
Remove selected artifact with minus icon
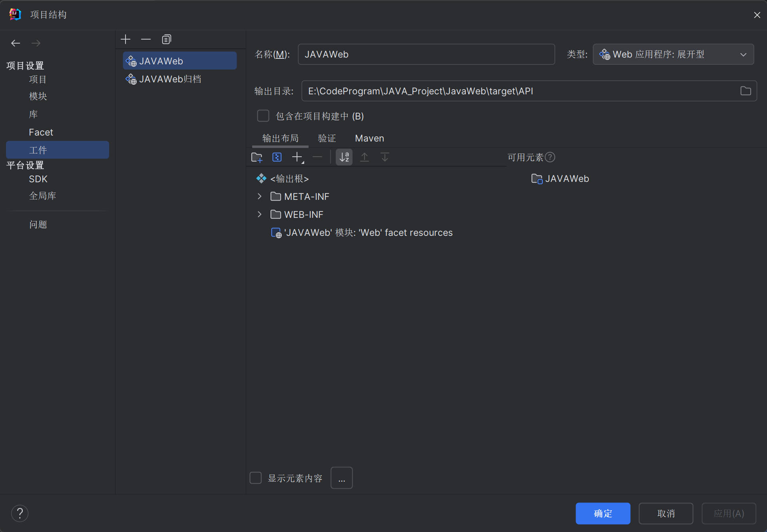(x=146, y=39)
